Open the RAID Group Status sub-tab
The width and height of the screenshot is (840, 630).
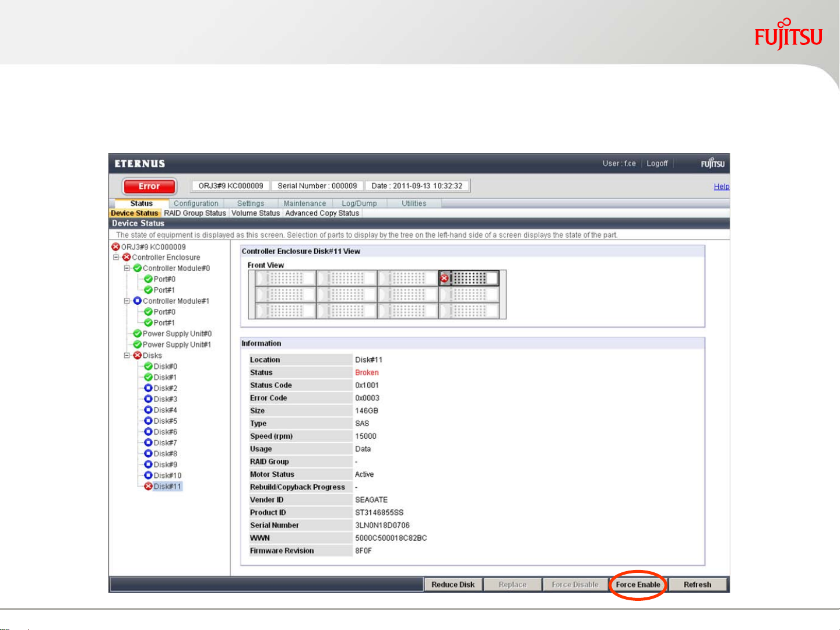tap(195, 213)
